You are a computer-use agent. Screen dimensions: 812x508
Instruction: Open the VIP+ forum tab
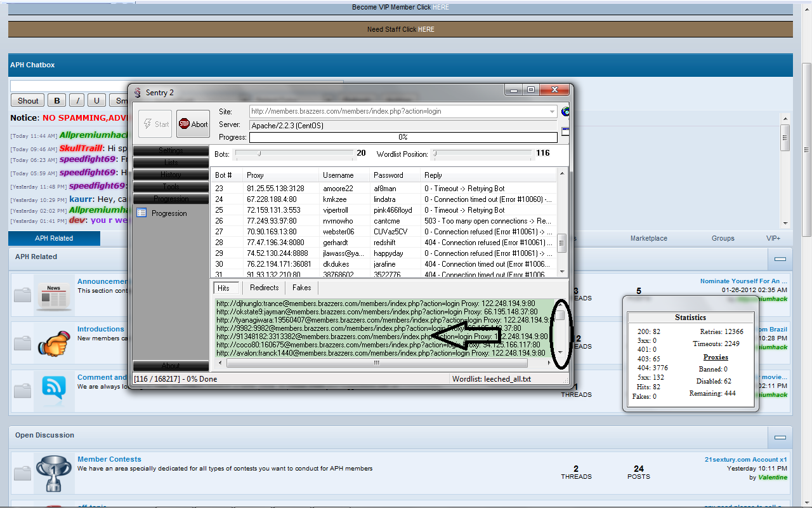pyautogui.click(x=773, y=238)
